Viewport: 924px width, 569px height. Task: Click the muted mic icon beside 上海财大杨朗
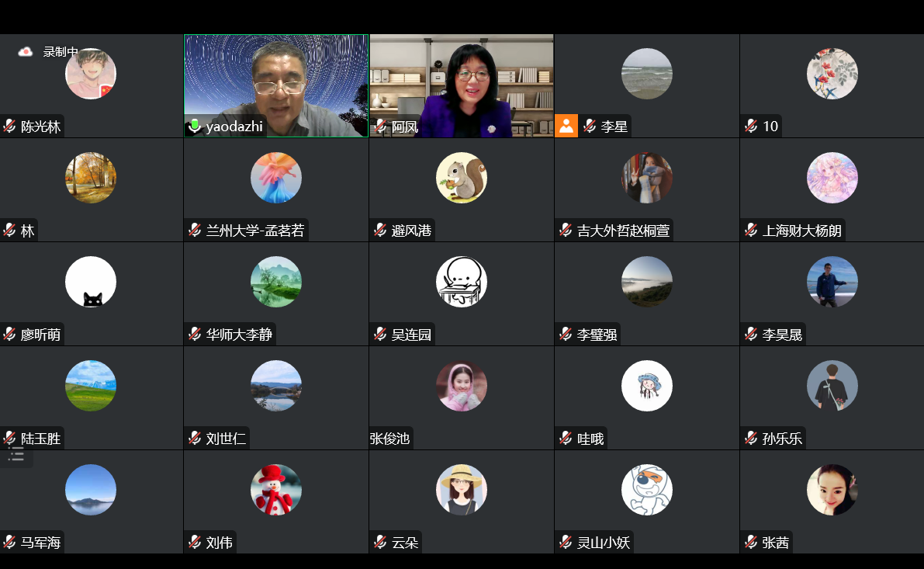(x=751, y=231)
